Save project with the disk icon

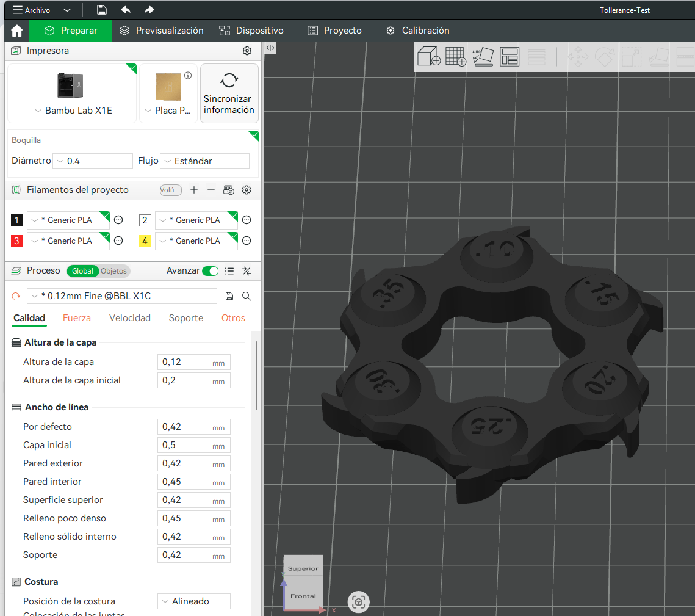(101, 10)
